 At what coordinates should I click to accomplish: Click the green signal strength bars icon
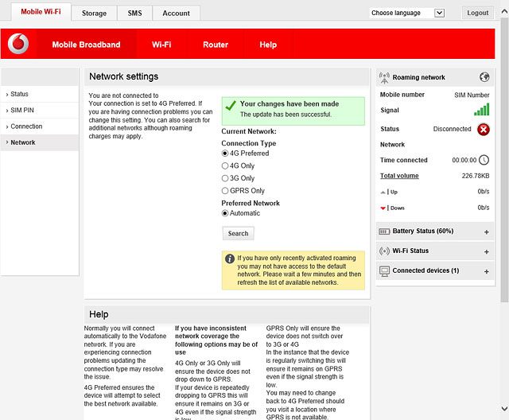[x=481, y=110]
